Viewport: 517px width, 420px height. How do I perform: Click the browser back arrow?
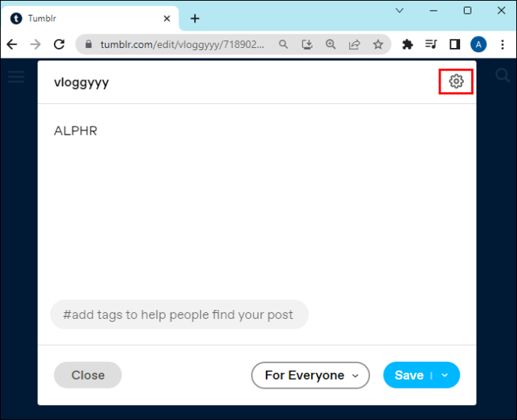pyautogui.click(x=12, y=44)
